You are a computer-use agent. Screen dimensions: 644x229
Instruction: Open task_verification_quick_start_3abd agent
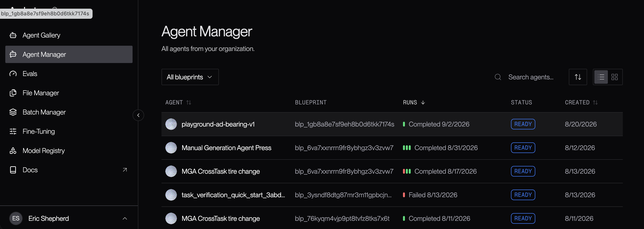pos(233,195)
